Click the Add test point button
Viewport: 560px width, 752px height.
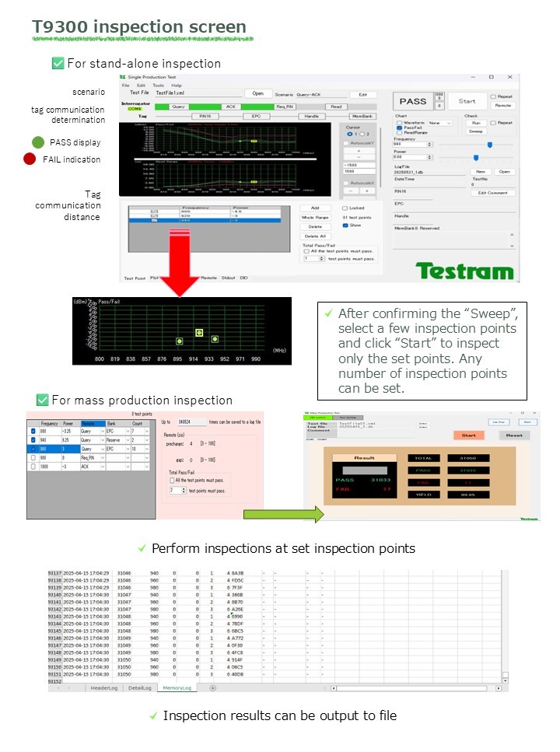[315, 208]
